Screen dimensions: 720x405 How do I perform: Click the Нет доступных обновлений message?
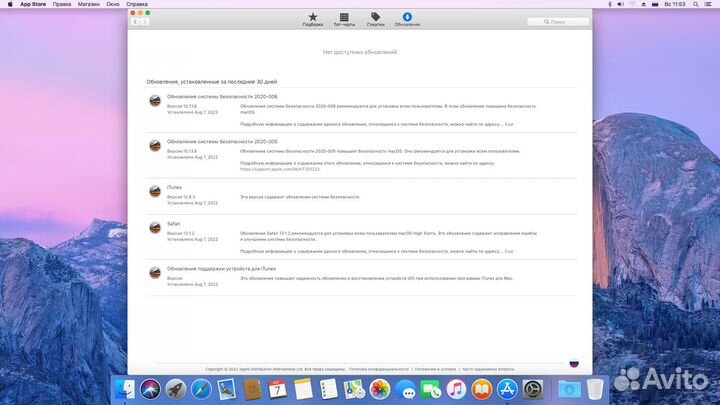tap(360, 52)
